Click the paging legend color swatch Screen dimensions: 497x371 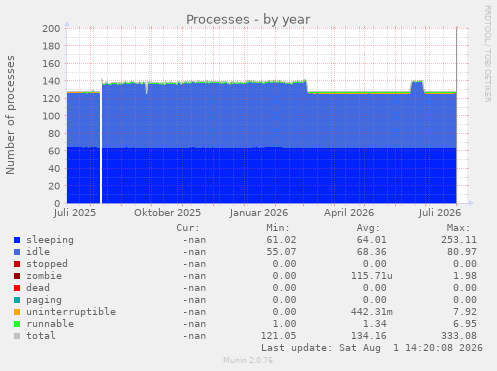(x=17, y=300)
